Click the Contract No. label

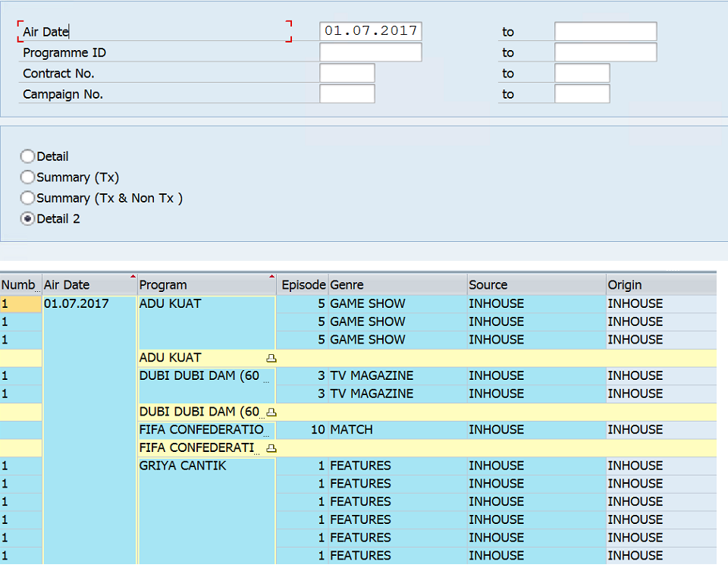click(x=58, y=74)
